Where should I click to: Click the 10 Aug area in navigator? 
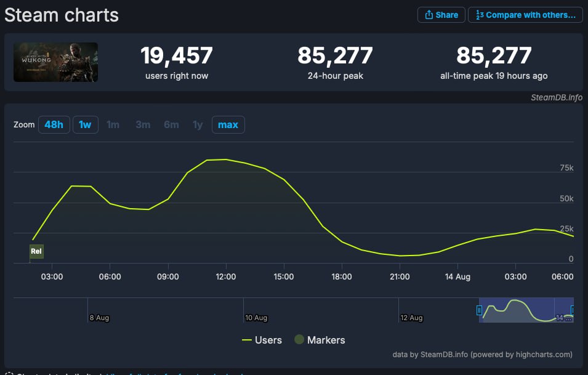[256, 317]
